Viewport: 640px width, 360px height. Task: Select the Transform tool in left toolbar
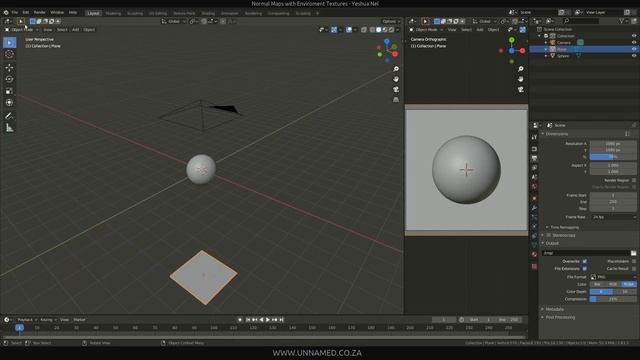[9, 103]
